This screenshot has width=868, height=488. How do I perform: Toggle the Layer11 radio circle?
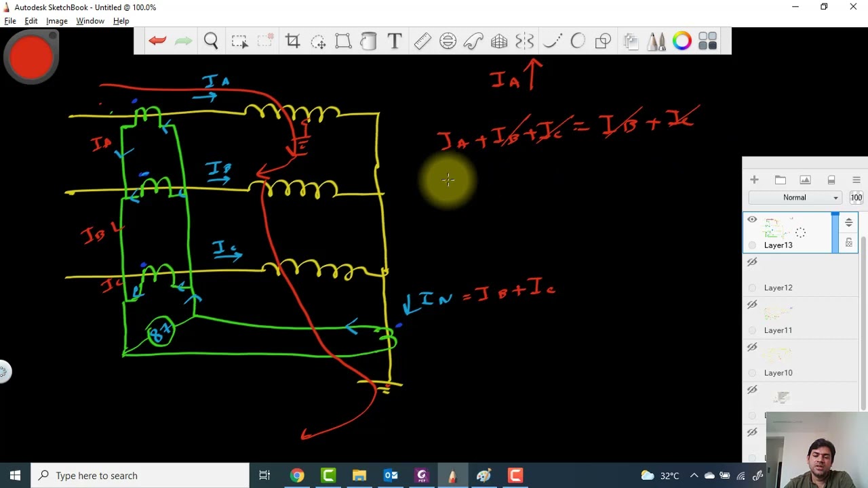pos(752,330)
